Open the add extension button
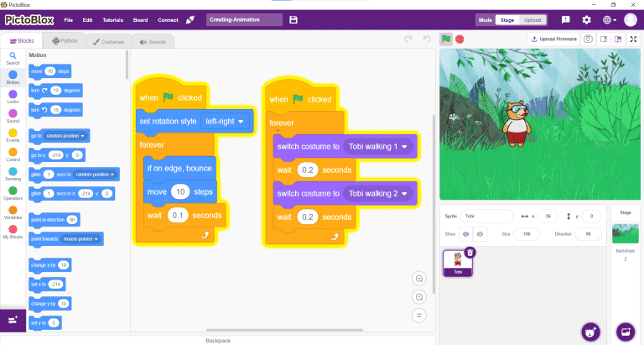The height and width of the screenshot is (345, 644). pos(13,321)
